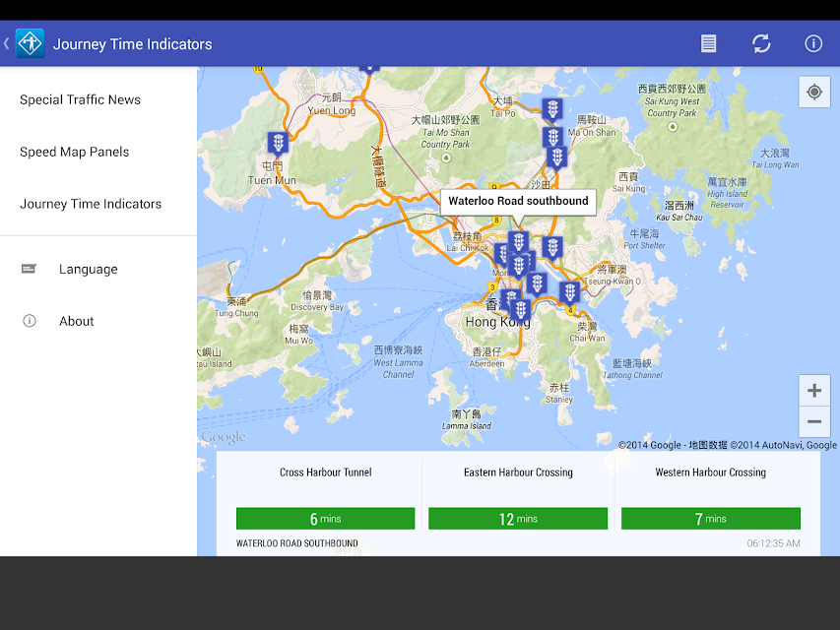Select the Tuen Mun traffic indicator marker

[279, 144]
